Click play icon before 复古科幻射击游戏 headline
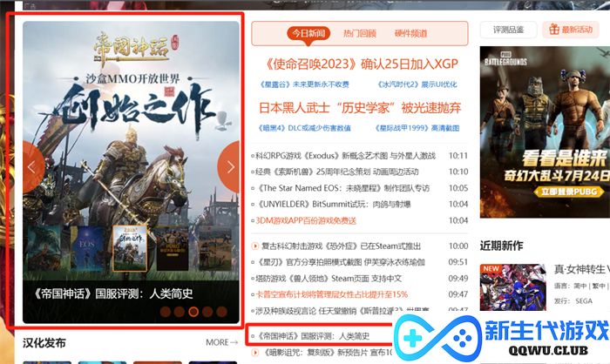 point(254,246)
